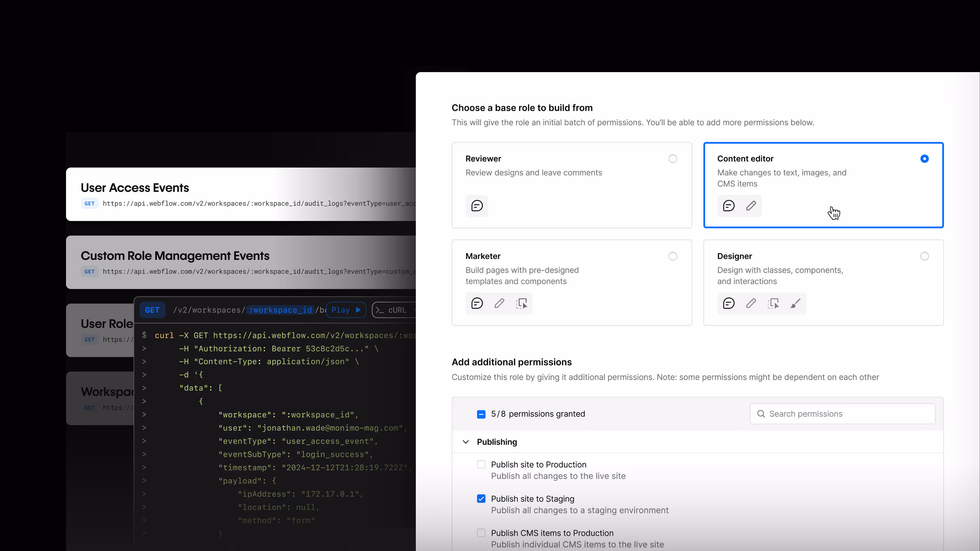The width and height of the screenshot is (980, 551).
Task: Click the element-select icon in Designer card
Action: tap(773, 303)
